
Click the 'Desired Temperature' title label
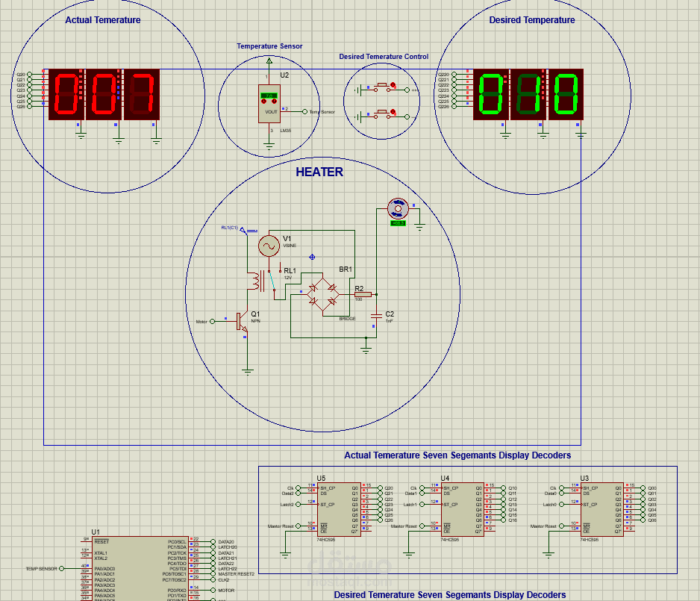click(x=531, y=20)
